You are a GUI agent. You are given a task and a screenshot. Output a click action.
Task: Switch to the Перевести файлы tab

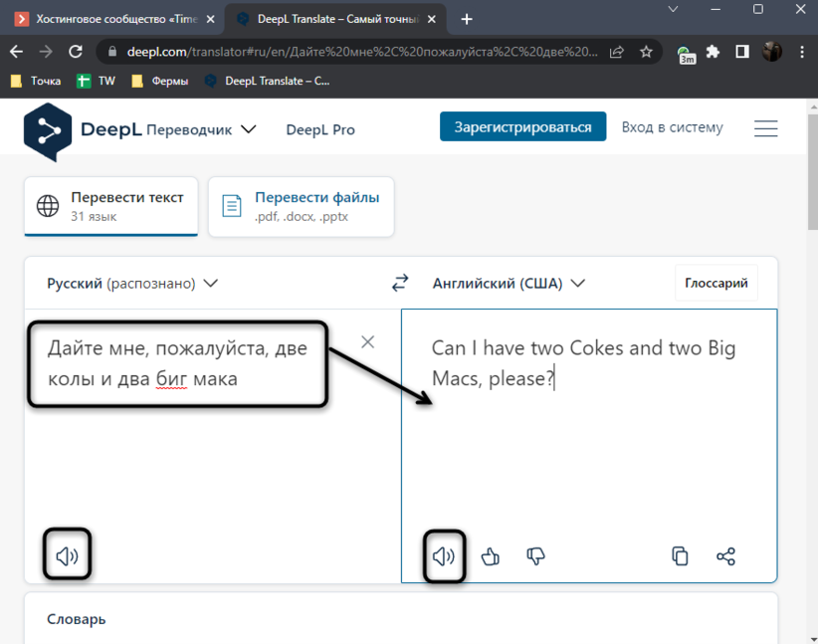tap(301, 207)
